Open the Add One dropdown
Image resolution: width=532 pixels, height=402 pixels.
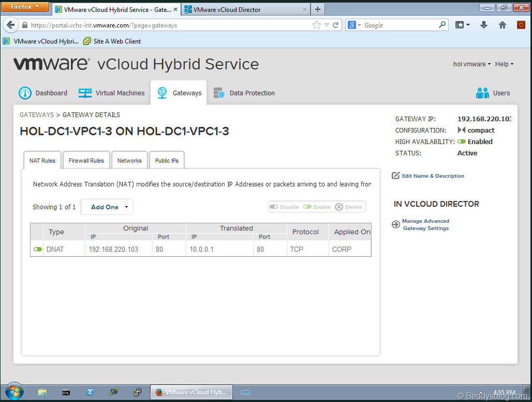[107, 207]
